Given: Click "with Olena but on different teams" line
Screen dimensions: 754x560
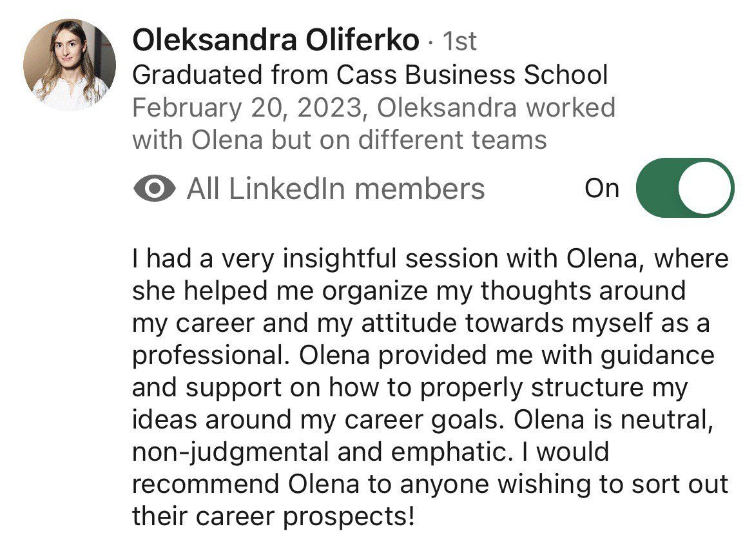Looking at the screenshot, I should (340, 140).
